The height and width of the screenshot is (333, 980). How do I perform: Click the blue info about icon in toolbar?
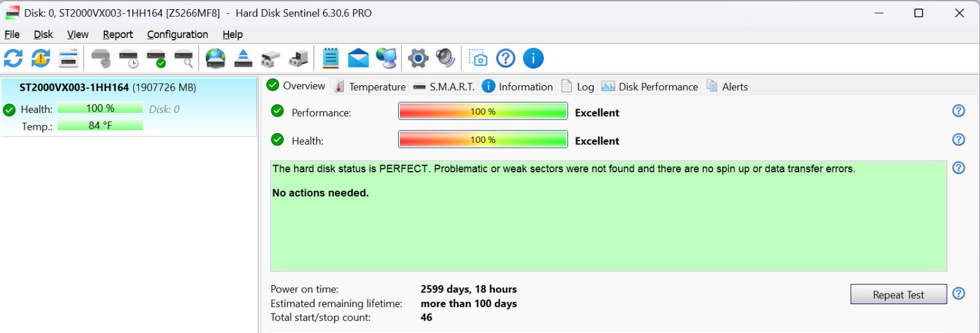point(533,58)
